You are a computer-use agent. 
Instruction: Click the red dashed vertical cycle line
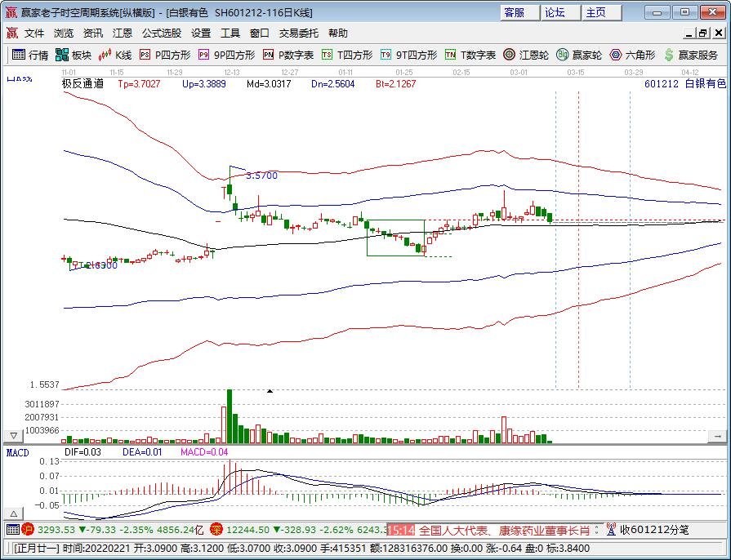[578, 240]
